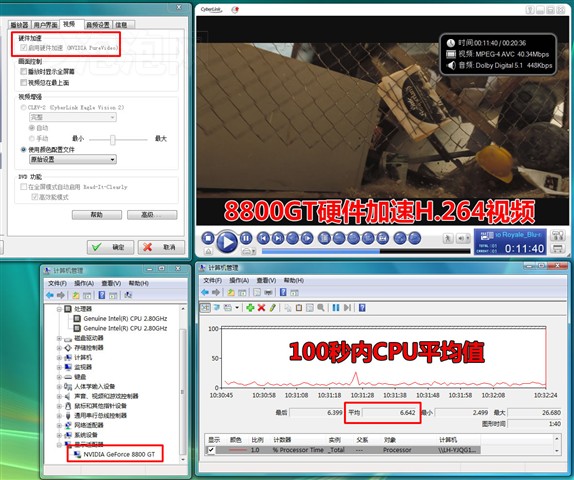The height and width of the screenshot is (480, 574).
Task: Click the Pause button in PowerDVD controls
Action: point(246,238)
